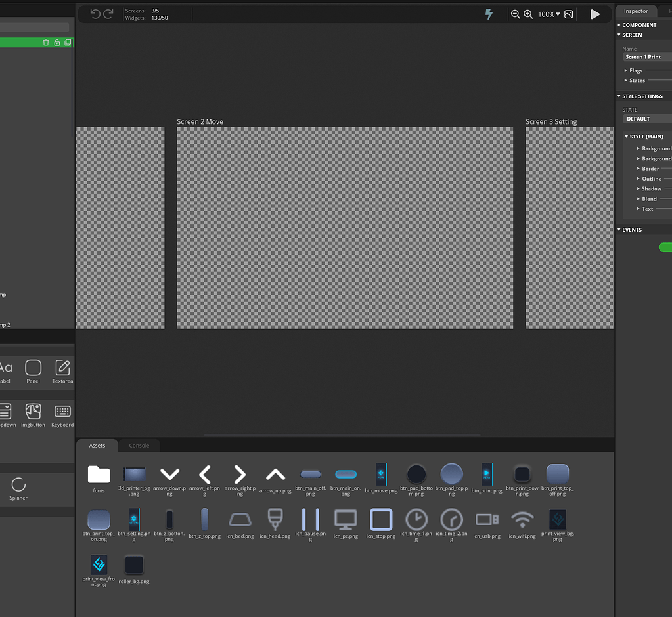
Task: Edit the Screen 1 Print name field
Action: point(647,57)
